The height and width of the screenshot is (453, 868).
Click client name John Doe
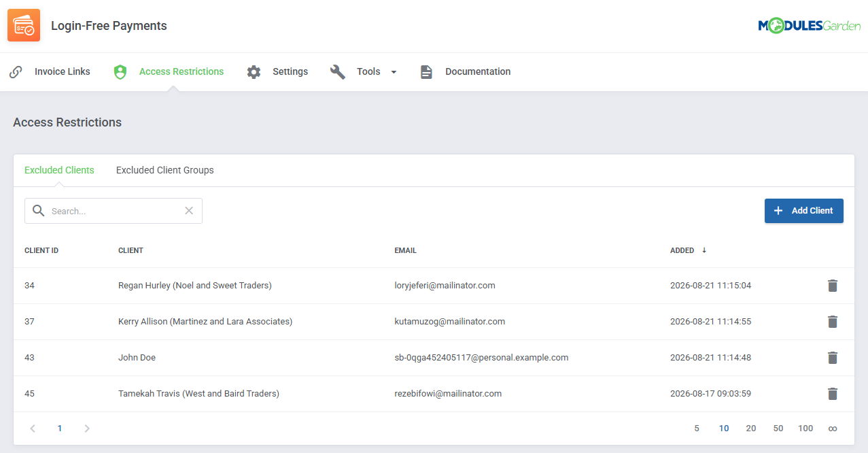pyautogui.click(x=137, y=358)
